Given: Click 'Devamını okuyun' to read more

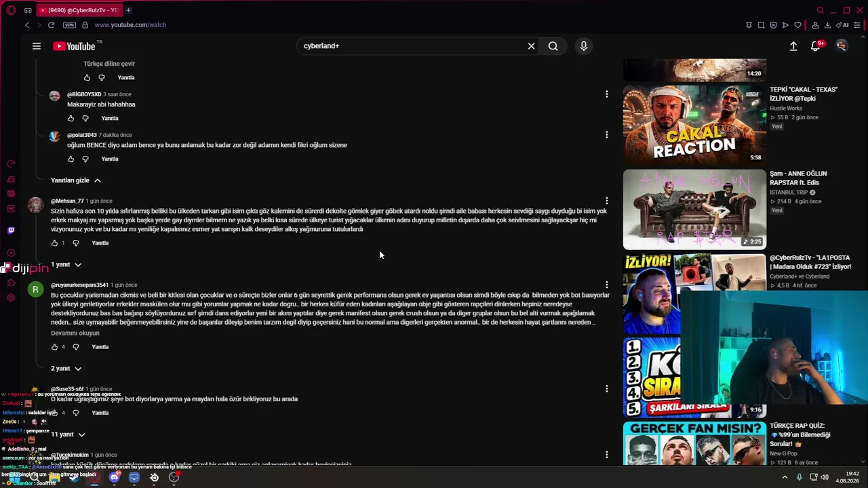Looking at the screenshot, I should click(x=75, y=333).
